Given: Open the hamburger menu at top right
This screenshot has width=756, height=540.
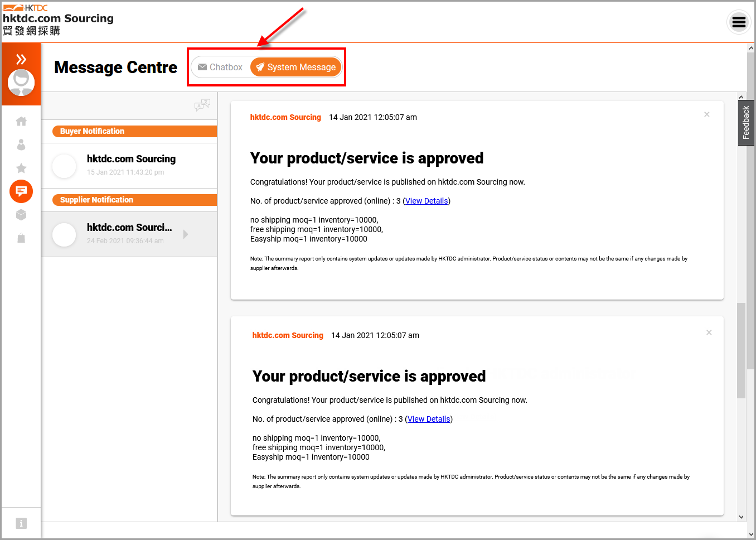Looking at the screenshot, I should [739, 22].
